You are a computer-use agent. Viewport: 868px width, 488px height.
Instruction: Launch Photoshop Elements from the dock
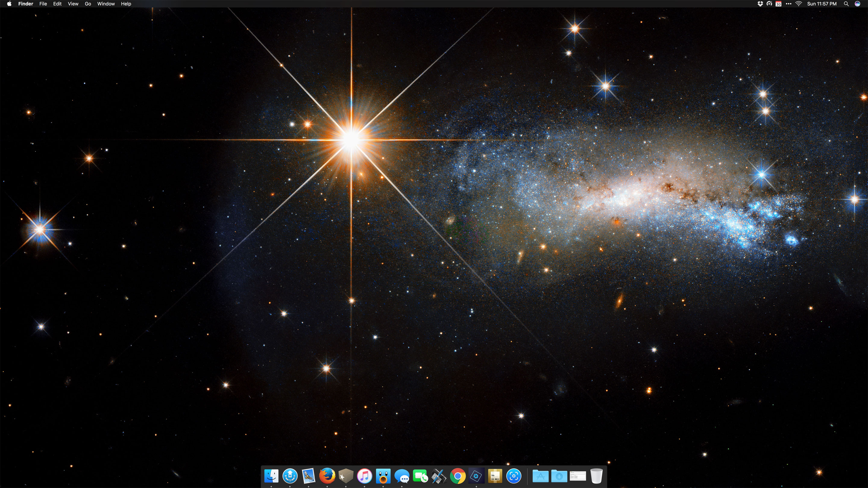(476, 476)
